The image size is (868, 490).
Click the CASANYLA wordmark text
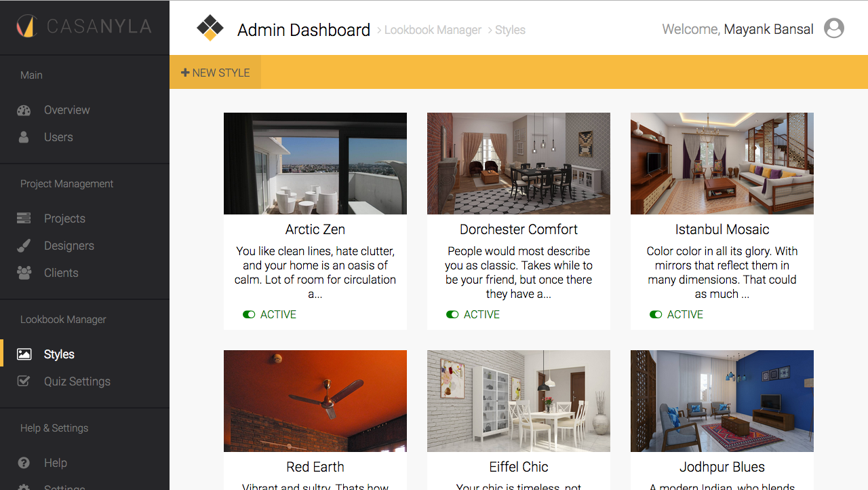(99, 26)
